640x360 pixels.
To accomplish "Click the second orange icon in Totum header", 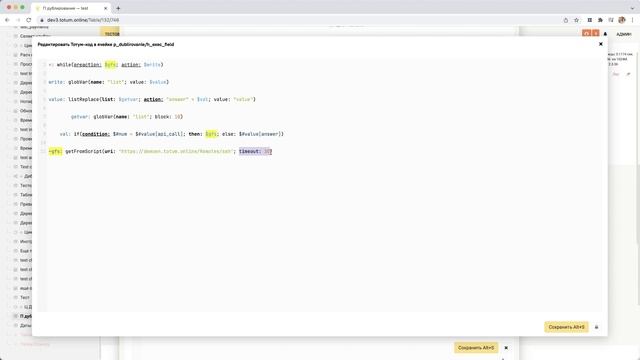I will click(596, 33).
